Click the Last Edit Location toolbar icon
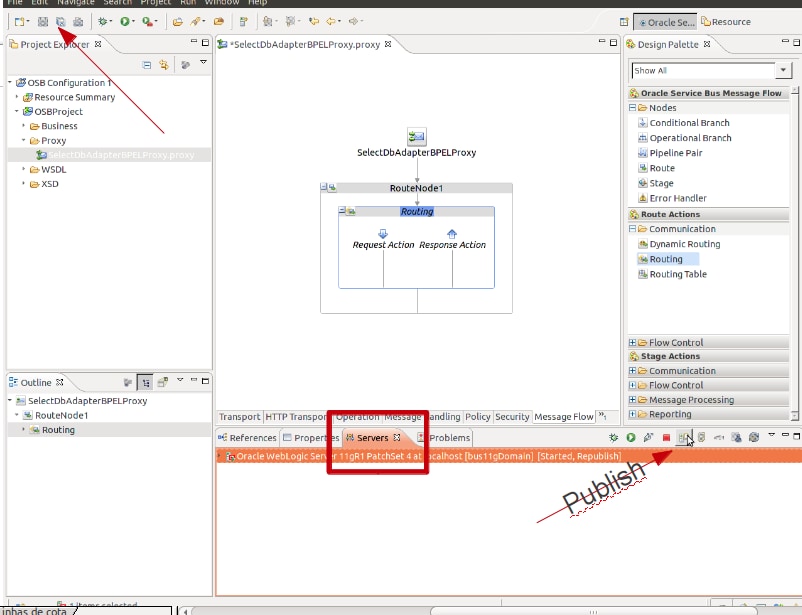The image size is (802, 615). (314, 21)
